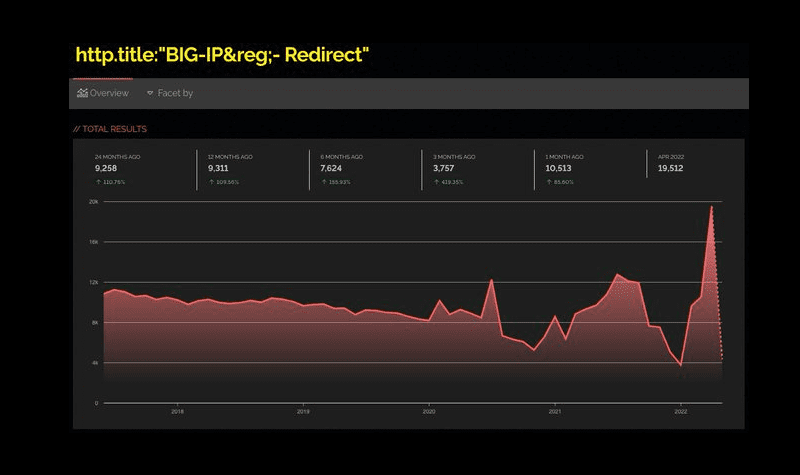Select the 24 Months Ago value 9,258

click(x=108, y=169)
